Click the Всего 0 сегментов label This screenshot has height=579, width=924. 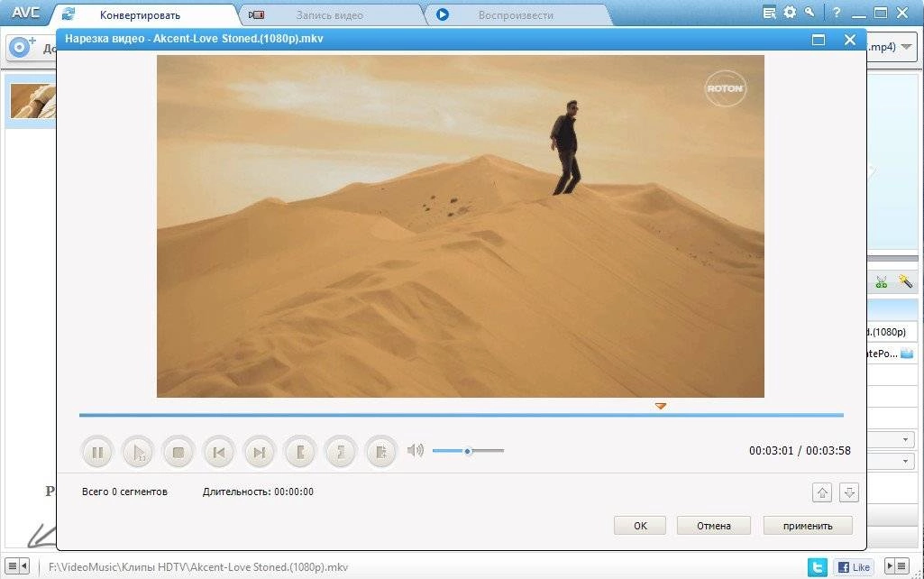click(124, 492)
